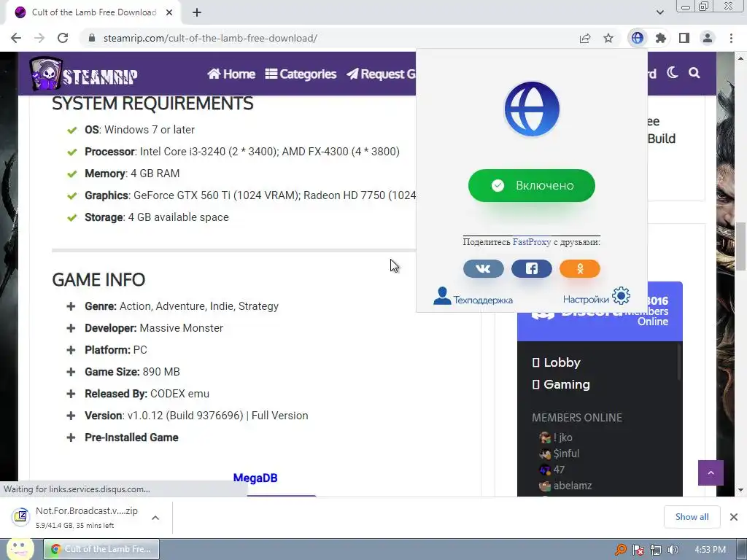
Task: Click Discord member 47
Action: (551, 470)
